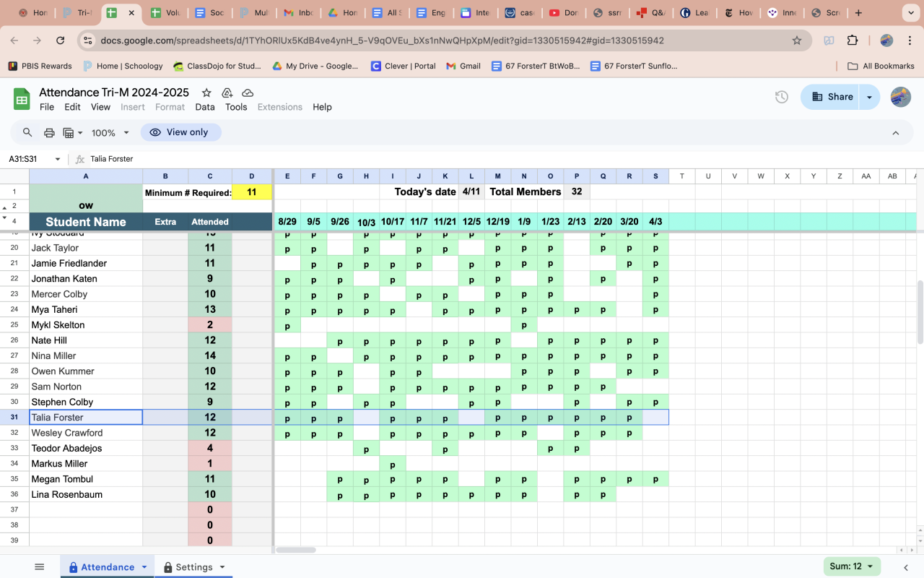
Task: Open the Google Sheets home icon
Action: 22,99
